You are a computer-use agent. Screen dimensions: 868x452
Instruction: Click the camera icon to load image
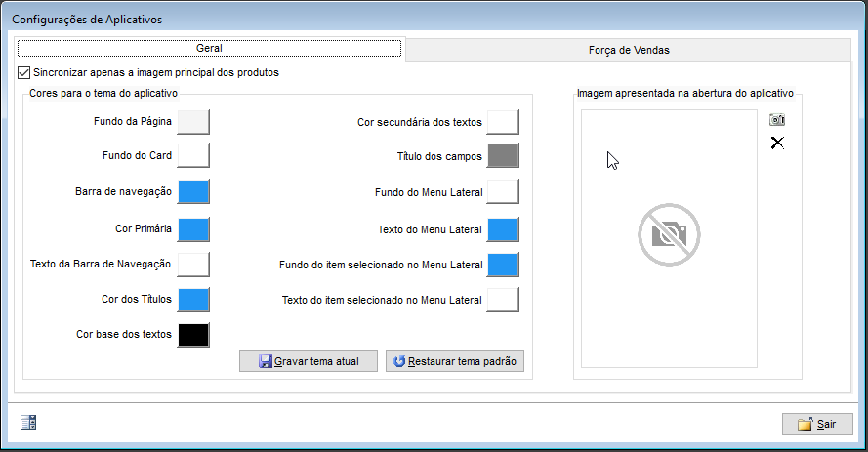coord(777,119)
